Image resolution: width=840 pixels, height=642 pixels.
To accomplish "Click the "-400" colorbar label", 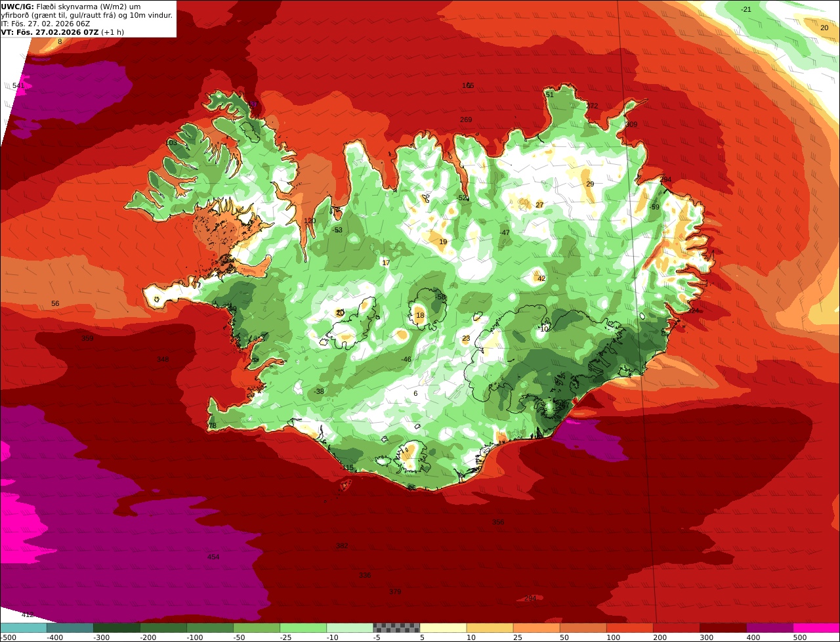I will tap(54, 637).
